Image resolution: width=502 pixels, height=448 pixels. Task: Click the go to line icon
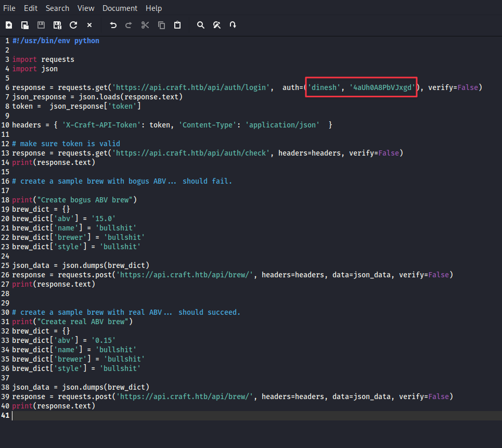click(233, 25)
